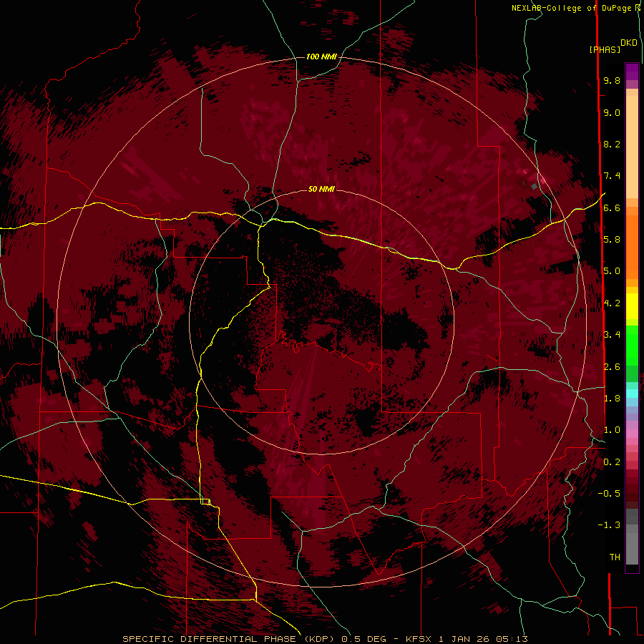Image resolution: width=644 pixels, height=644 pixels.
Task: Click the 50 NMI range ring label
Action: (x=321, y=189)
